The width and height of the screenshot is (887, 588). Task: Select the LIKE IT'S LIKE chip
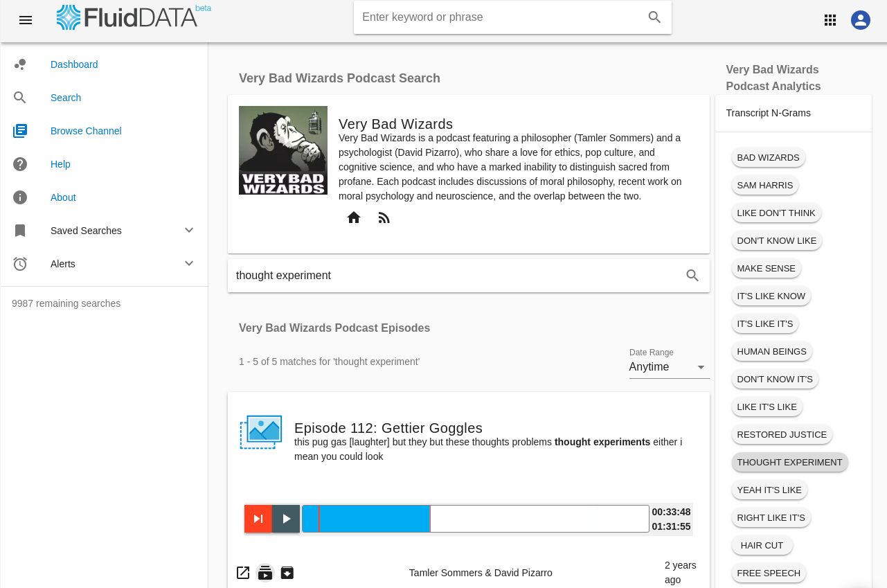click(x=767, y=407)
